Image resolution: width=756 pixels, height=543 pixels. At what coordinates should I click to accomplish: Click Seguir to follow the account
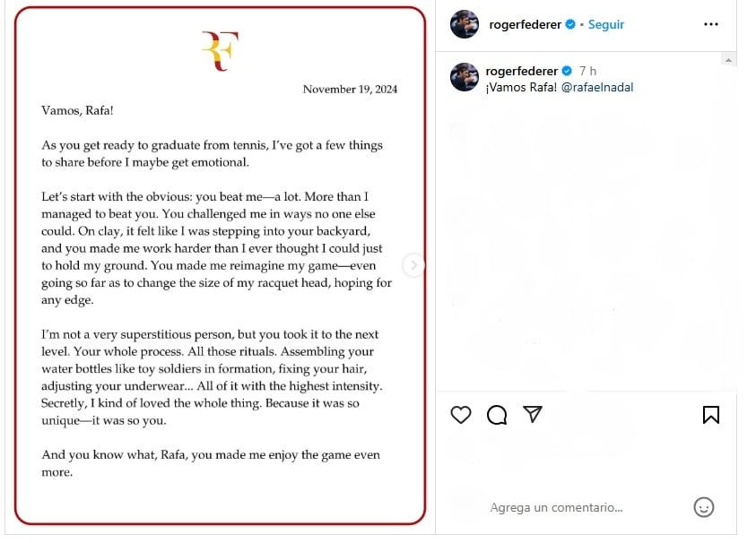pyautogui.click(x=605, y=24)
